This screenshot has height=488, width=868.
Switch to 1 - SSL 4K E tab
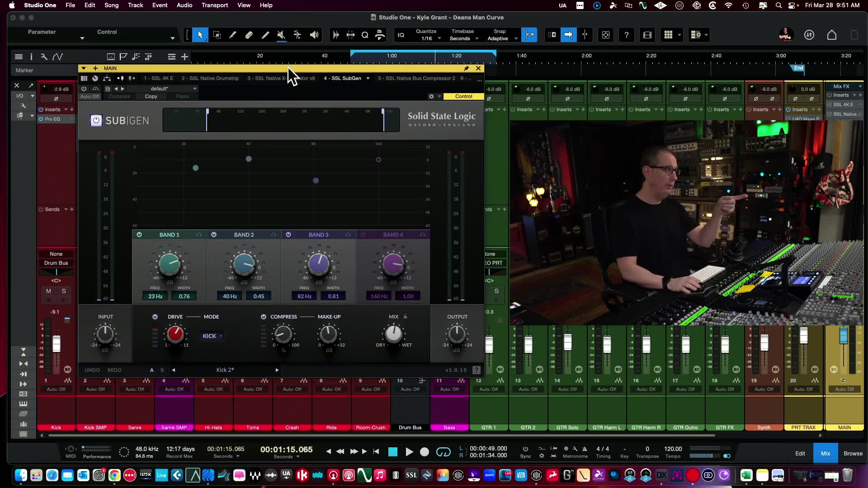pyautogui.click(x=159, y=78)
